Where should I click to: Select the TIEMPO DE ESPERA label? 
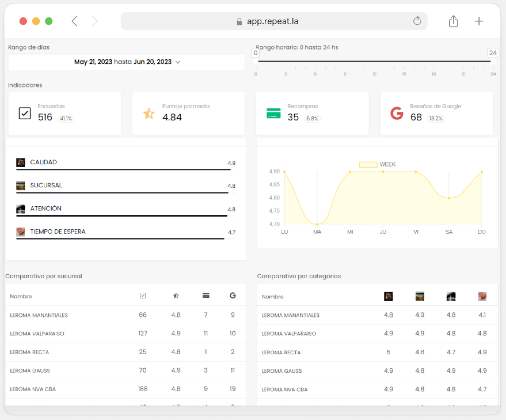coord(58,232)
